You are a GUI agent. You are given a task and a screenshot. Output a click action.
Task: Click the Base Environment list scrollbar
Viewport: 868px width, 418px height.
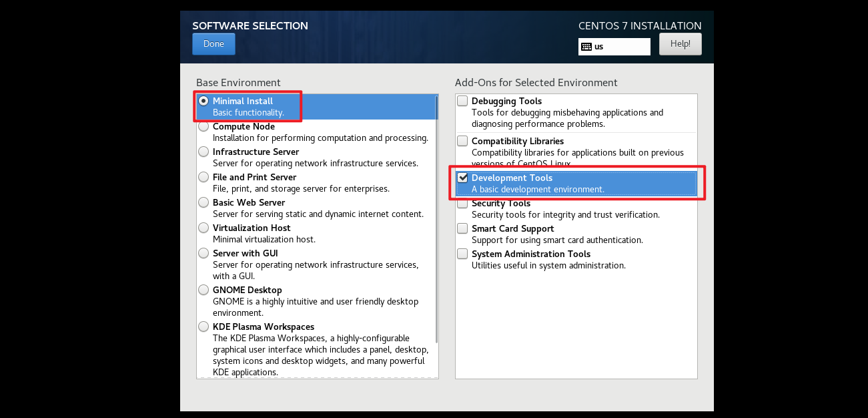click(436, 219)
